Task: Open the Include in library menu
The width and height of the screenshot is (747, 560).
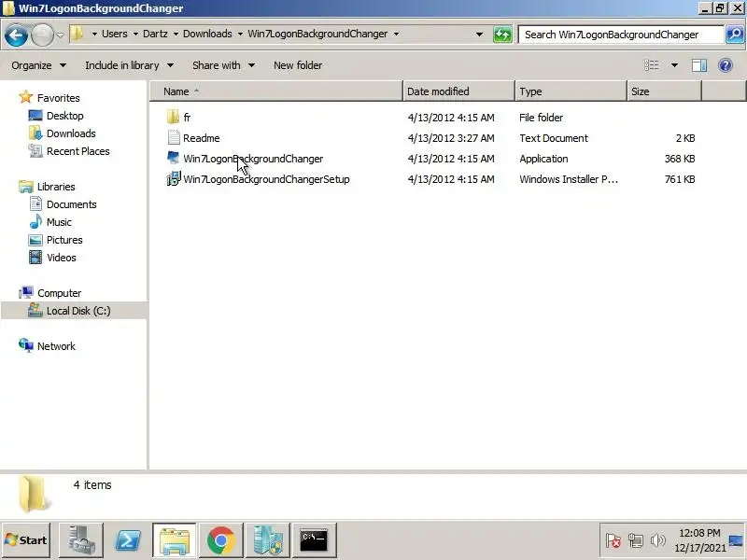Action: pyautogui.click(x=129, y=65)
